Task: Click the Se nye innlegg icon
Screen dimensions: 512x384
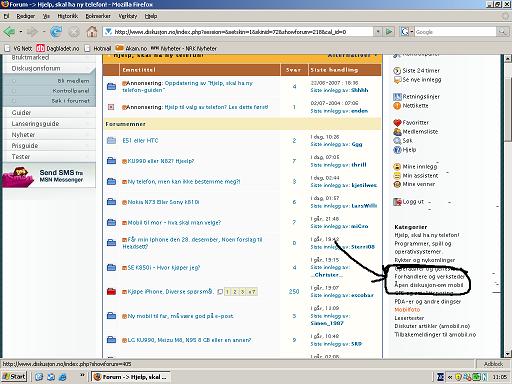Action: 397,80
